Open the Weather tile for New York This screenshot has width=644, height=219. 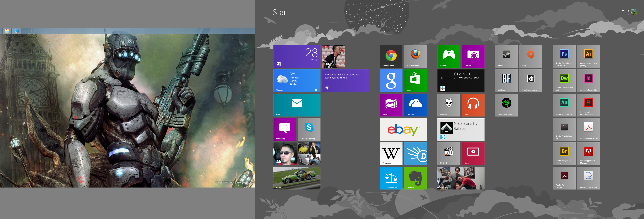point(297,81)
